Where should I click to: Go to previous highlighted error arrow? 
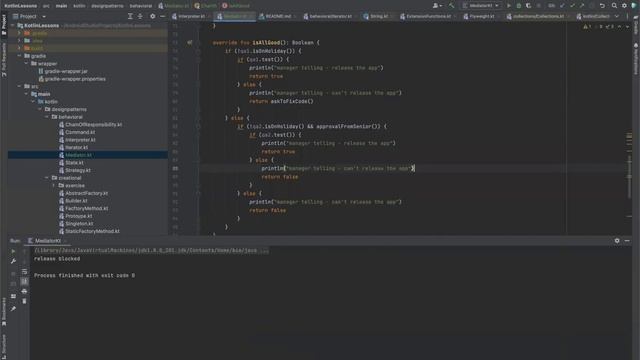(x=620, y=27)
